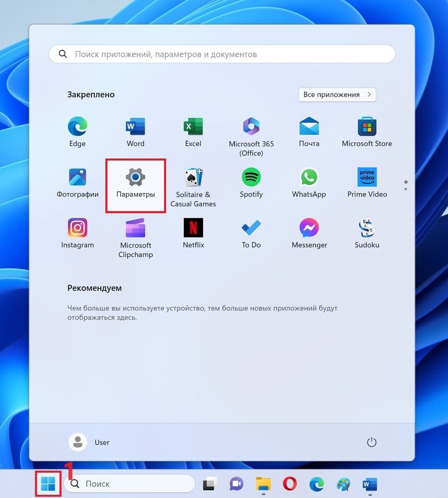Launch Opera browser from taskbar
This screenshot has height=498, width=448.
(x=290, y=484)
